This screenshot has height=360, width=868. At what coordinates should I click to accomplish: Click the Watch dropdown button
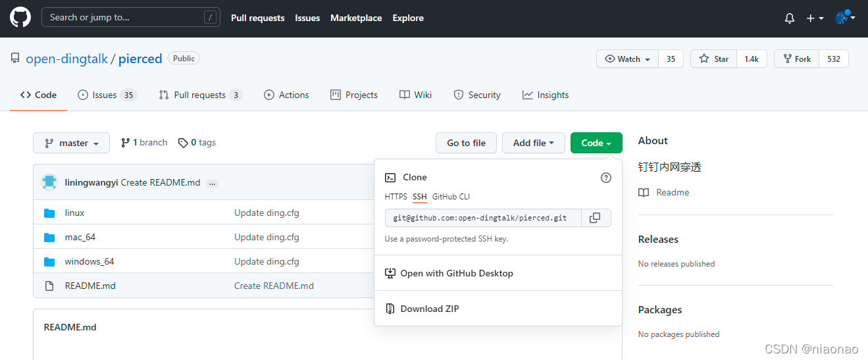click(x=628, y=59)
